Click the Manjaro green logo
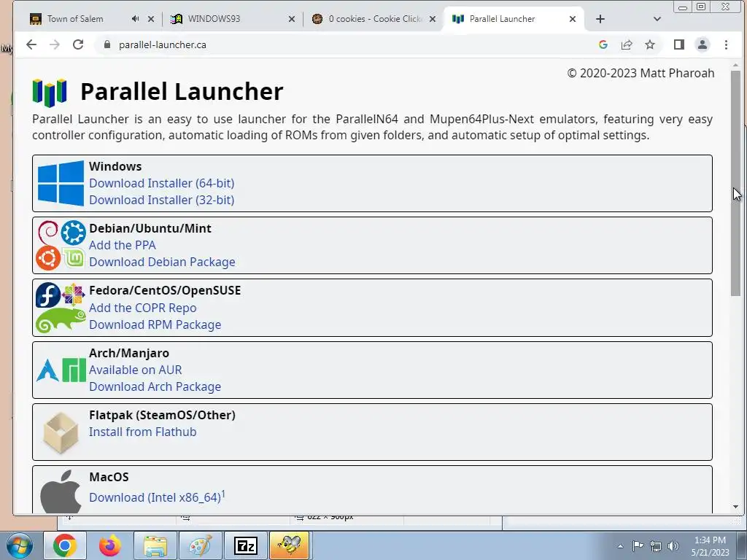The height and width of the screenshot is (560, 747). [74, 370]
